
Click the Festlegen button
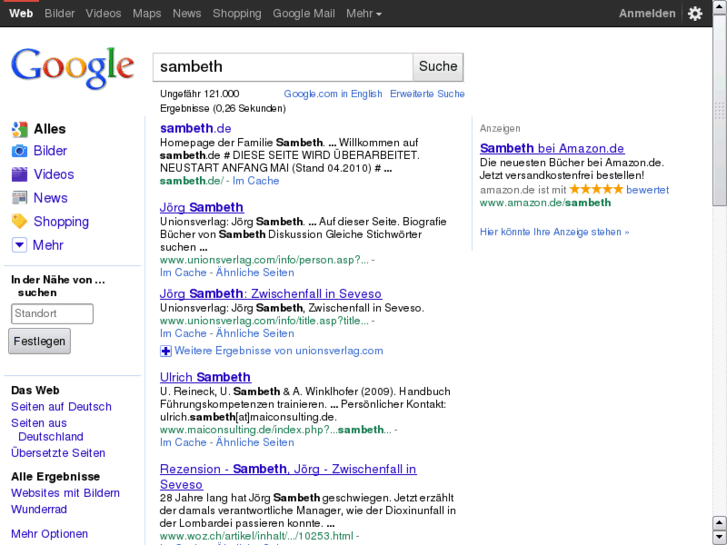tap(39, 341)
